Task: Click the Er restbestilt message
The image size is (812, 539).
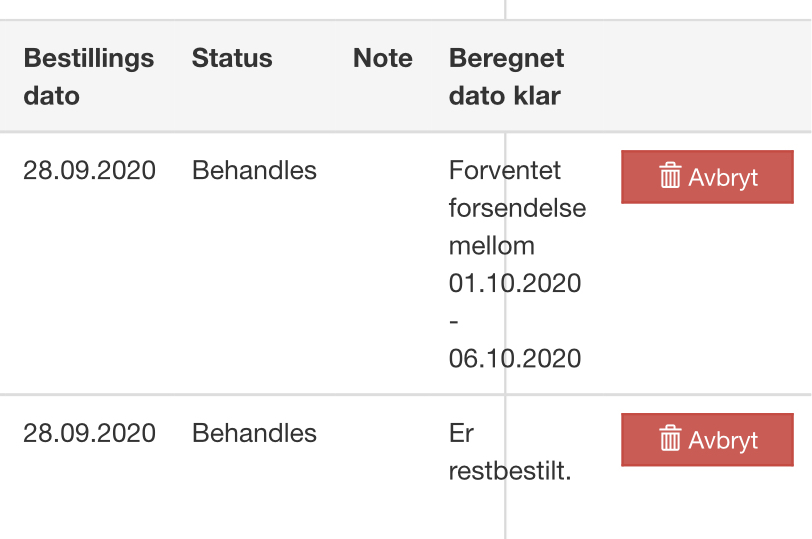Action: coord(510,452)
